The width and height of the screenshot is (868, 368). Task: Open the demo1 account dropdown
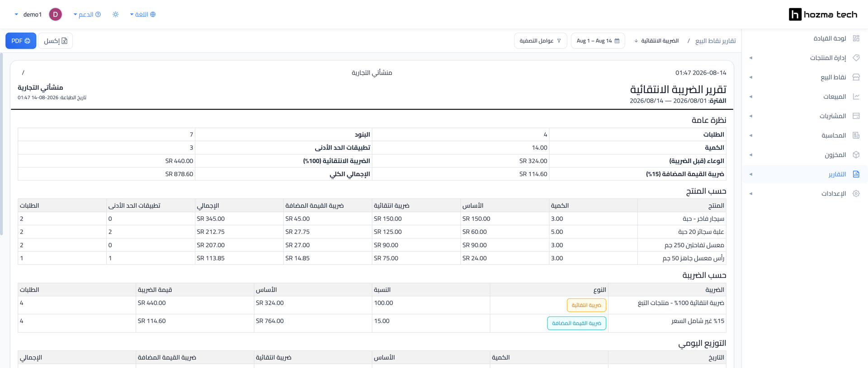pyautogui.click(x=38, y=14)
